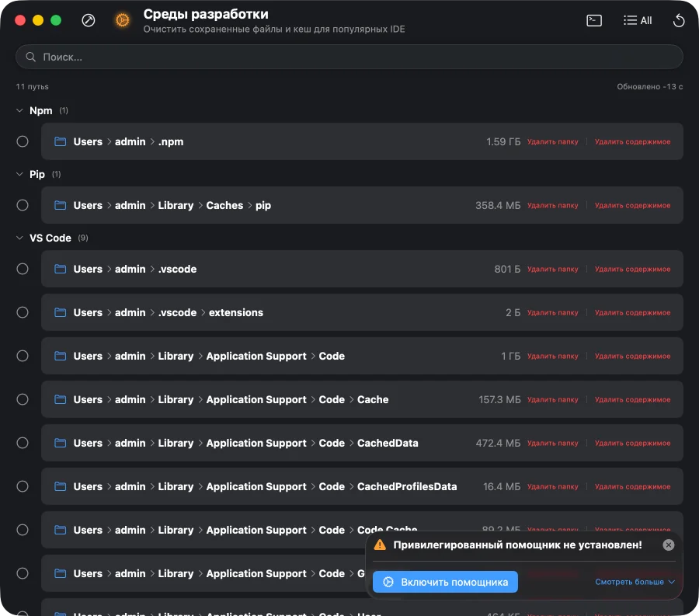Click into the Поиск search field
Image resolution: width=699 pixels, height=616 pixels.
[349, 57]
